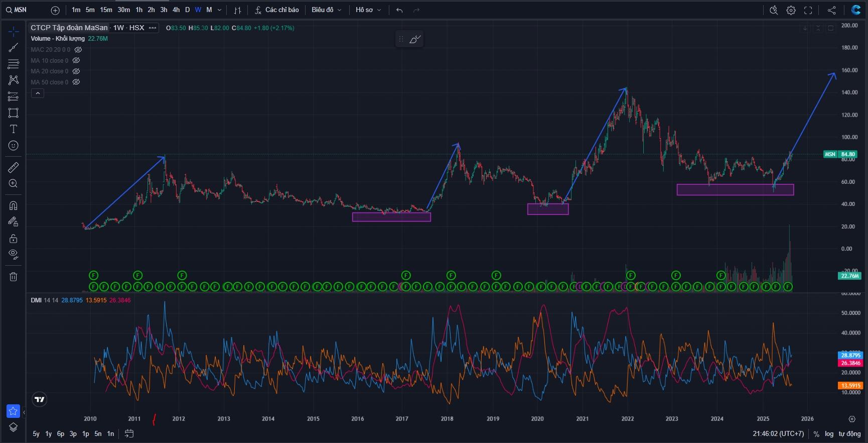Select the 4h timeframe
The height and width of the screenshot is (443, 868).
click(176, 10)
